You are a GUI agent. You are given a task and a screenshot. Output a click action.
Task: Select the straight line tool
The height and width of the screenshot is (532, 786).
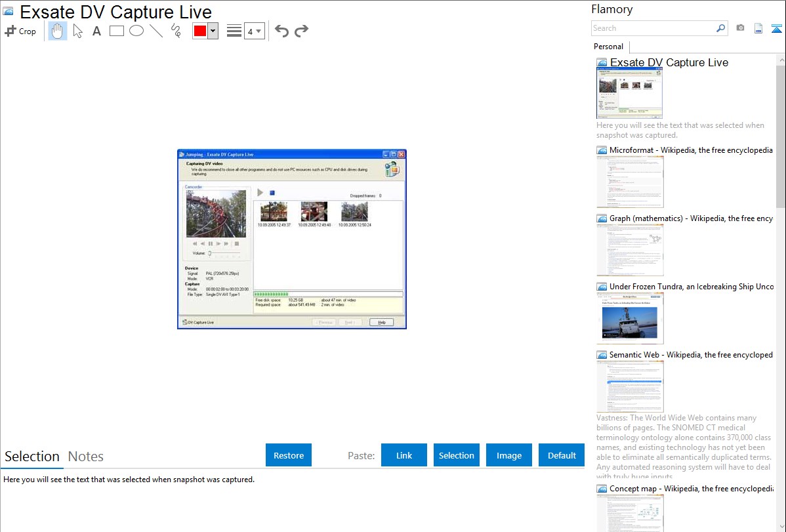(x=156, y=31)
